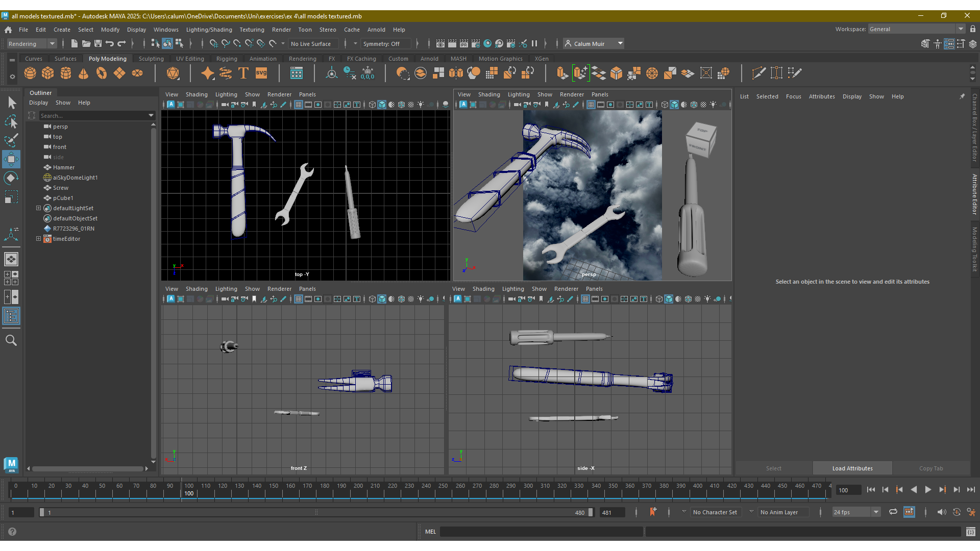Create a polygon sphere from shelf
980x551 pixels.
(30, 73)
